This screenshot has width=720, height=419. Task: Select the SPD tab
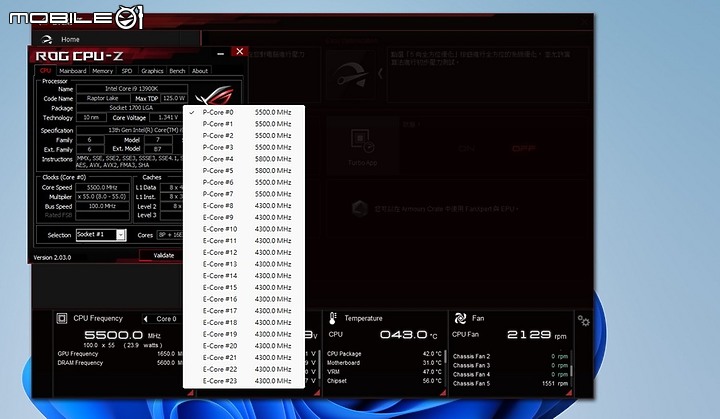pos(127,71)
